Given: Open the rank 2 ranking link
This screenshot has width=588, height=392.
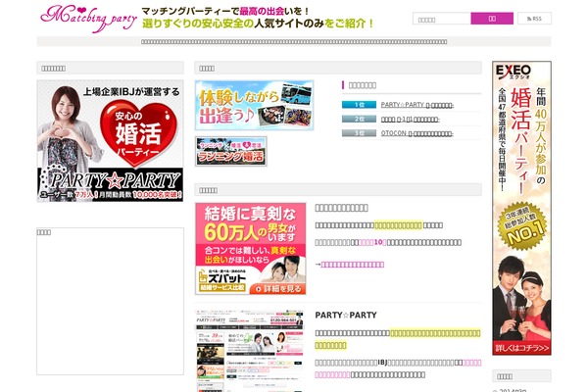Looking at the screenshot, I should (x=411, y=120).
